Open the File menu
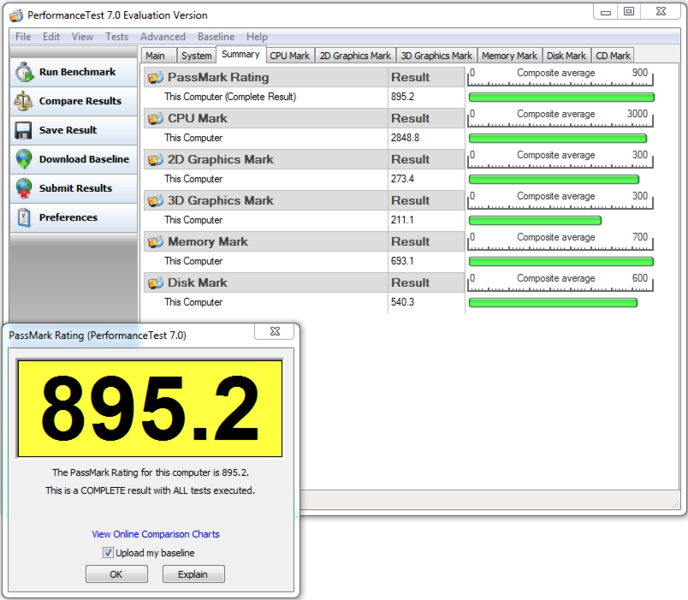Viewport: 688px width, 600px height. 23,37
